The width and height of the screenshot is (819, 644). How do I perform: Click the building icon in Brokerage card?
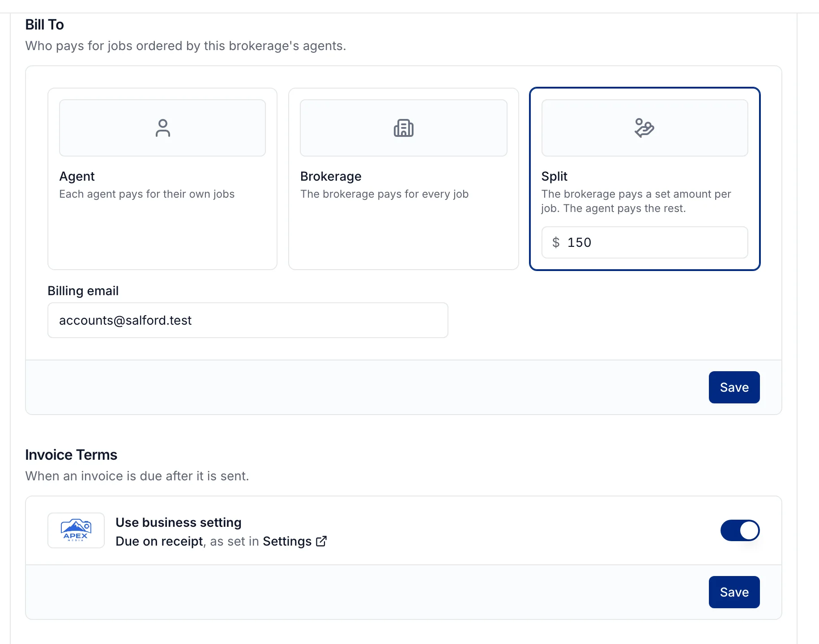tap(403, 128)
